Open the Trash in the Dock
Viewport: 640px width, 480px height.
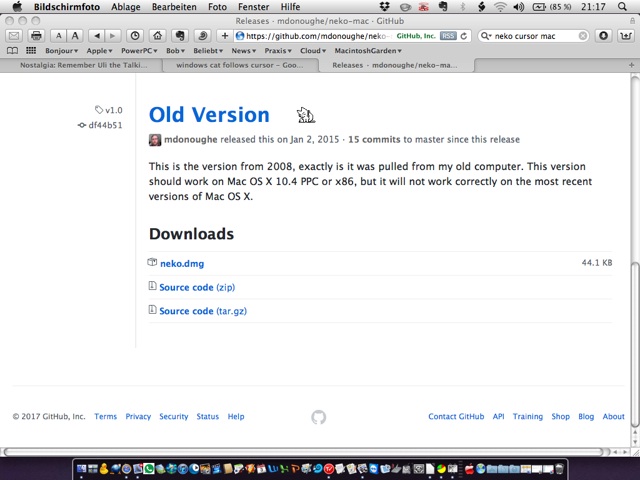click(x=559, y=469)
